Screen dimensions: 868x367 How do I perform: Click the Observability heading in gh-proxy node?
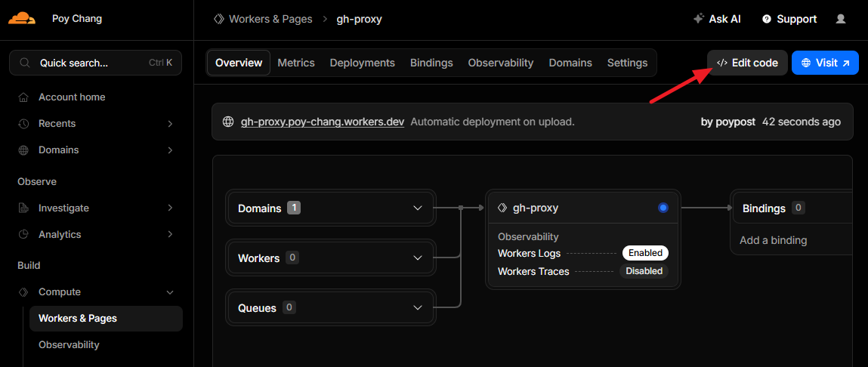click(x=528, y=237)
